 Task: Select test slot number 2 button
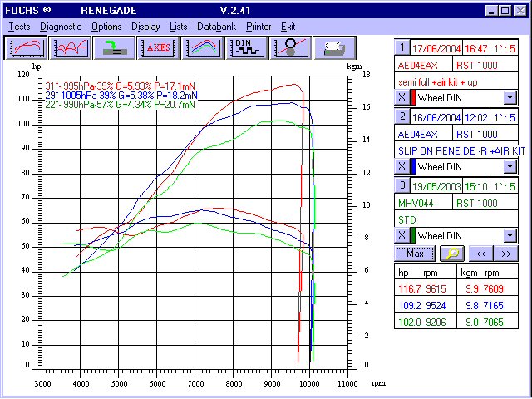(x=402, y=116)
